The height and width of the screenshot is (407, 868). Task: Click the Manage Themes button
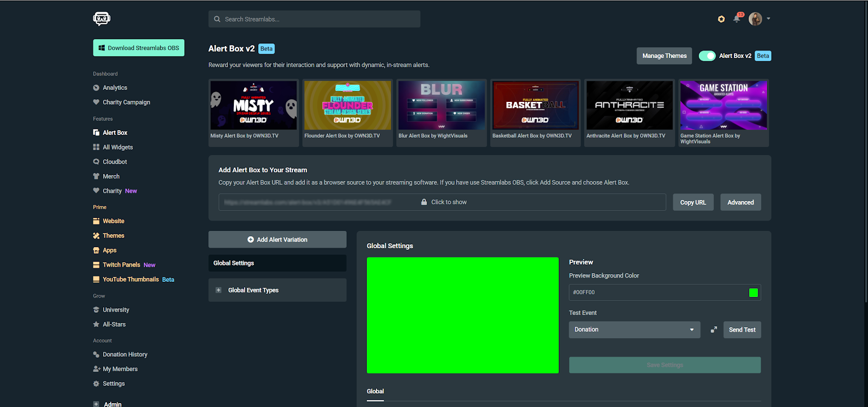(x=664, y=56)
